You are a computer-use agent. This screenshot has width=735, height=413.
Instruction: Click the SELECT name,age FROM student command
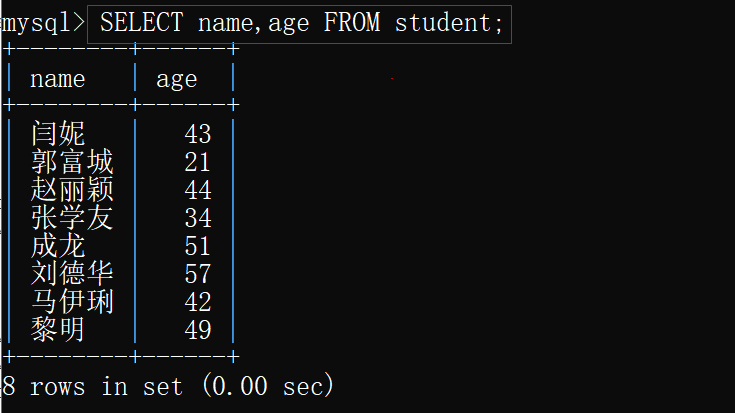click(300, 23)
